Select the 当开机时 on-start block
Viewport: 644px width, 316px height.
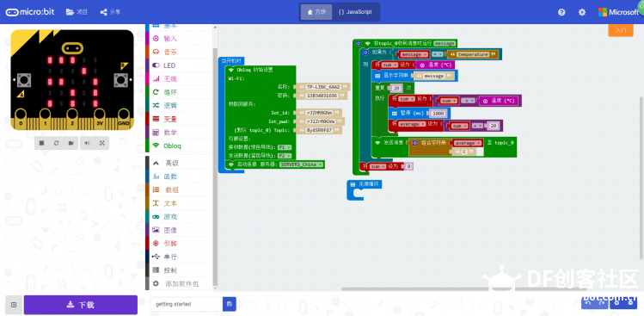232,61
